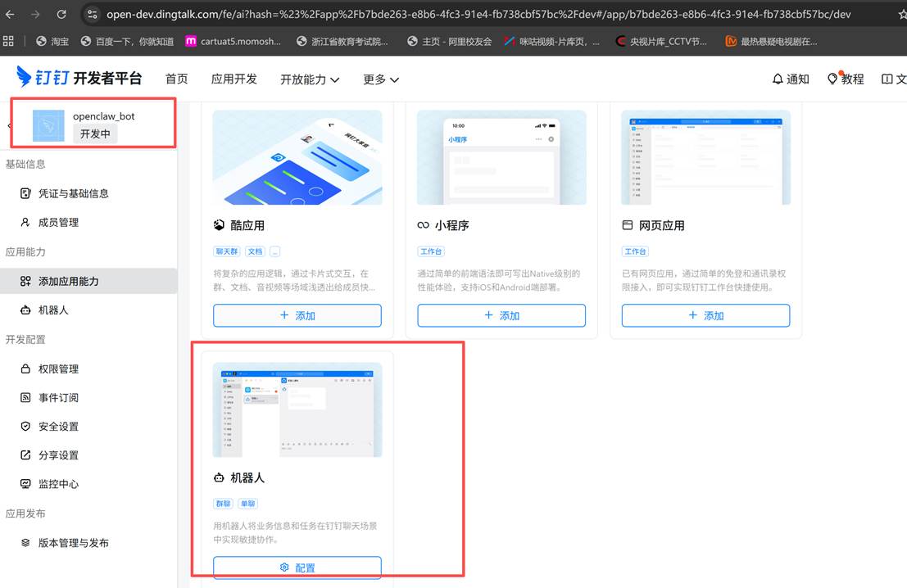Collapse the sidebar with left chevron

click(x=9, y=125)
